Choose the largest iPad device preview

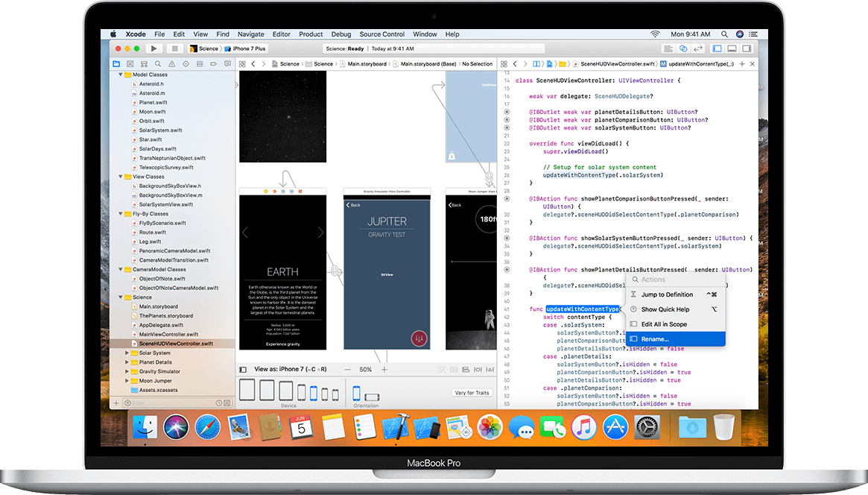247,390
